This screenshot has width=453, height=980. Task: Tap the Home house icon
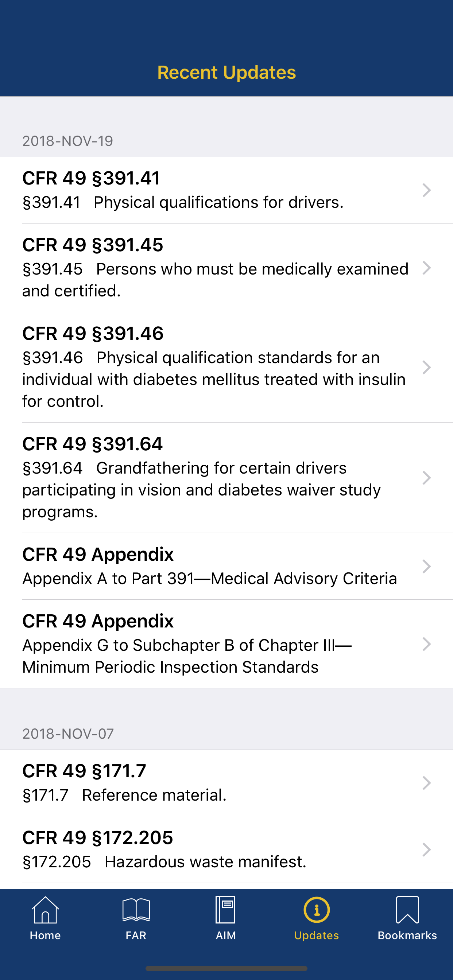(45, 910)
